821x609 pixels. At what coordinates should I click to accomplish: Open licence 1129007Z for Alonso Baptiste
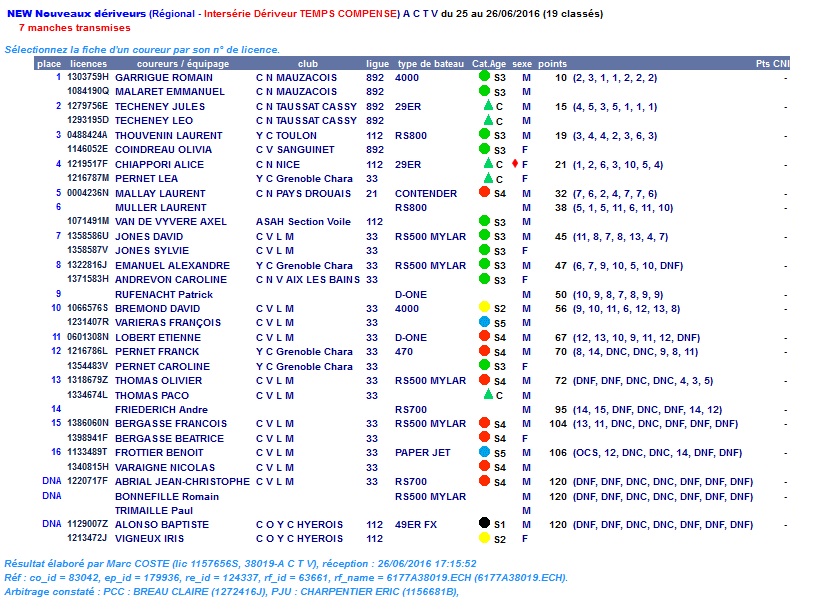(x=87, y=524)
